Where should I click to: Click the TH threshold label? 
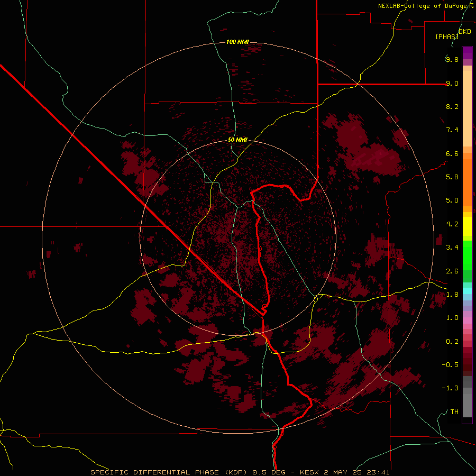point(454,412)
